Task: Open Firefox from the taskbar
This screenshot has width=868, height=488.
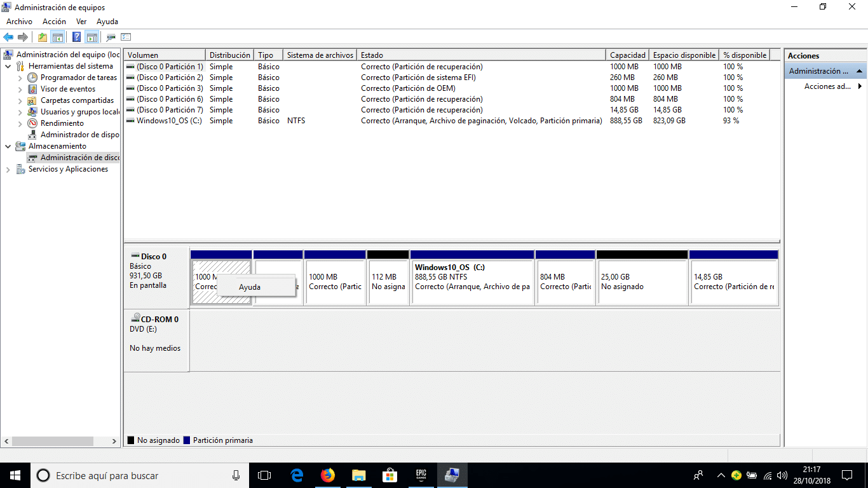Action: [327, 475]
